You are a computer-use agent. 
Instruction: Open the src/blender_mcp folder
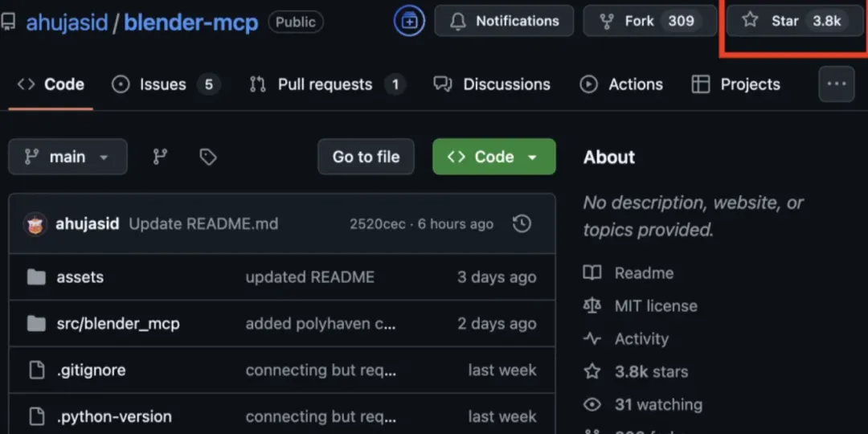118,323
